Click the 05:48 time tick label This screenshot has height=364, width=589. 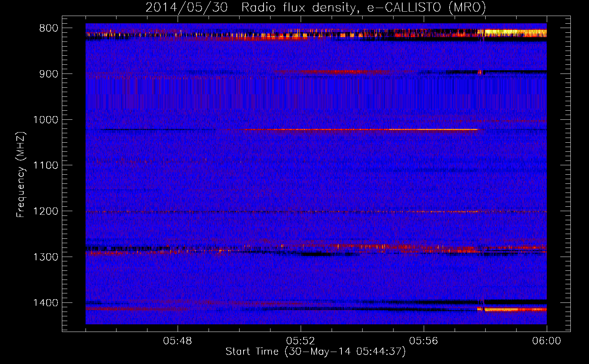point(178,341)
